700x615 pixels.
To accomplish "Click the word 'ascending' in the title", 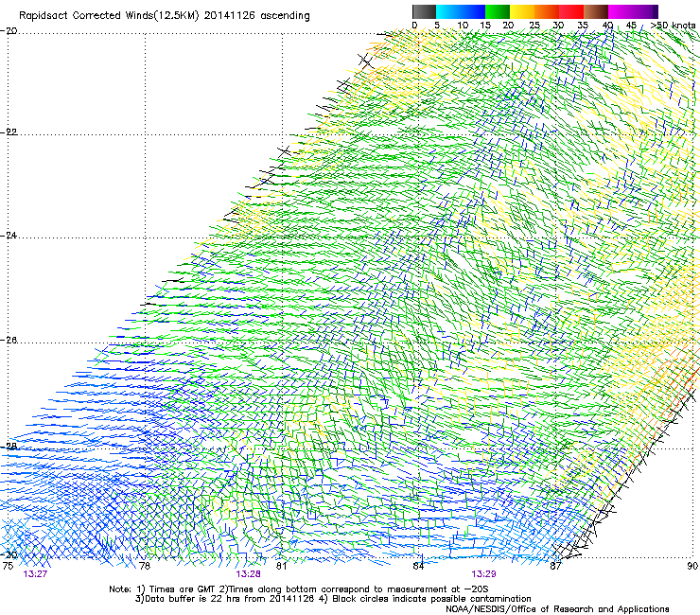I will click(x=286, y=16).
